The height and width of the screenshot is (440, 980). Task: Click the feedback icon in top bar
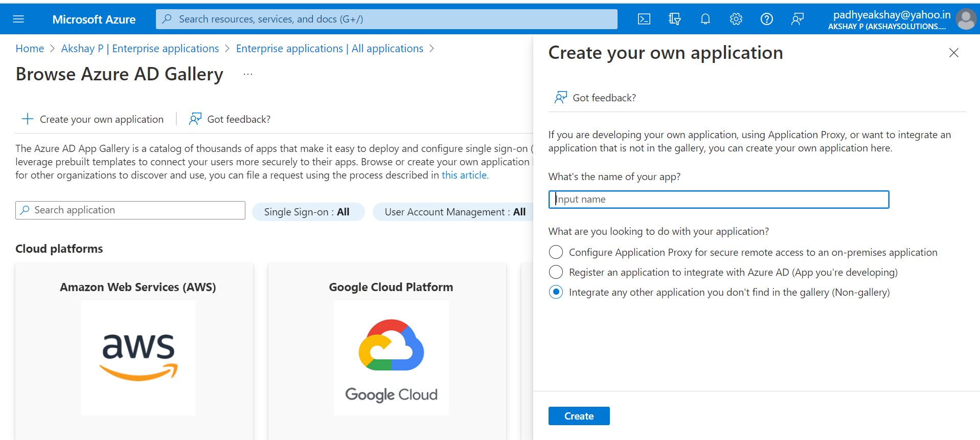[797, 19]
